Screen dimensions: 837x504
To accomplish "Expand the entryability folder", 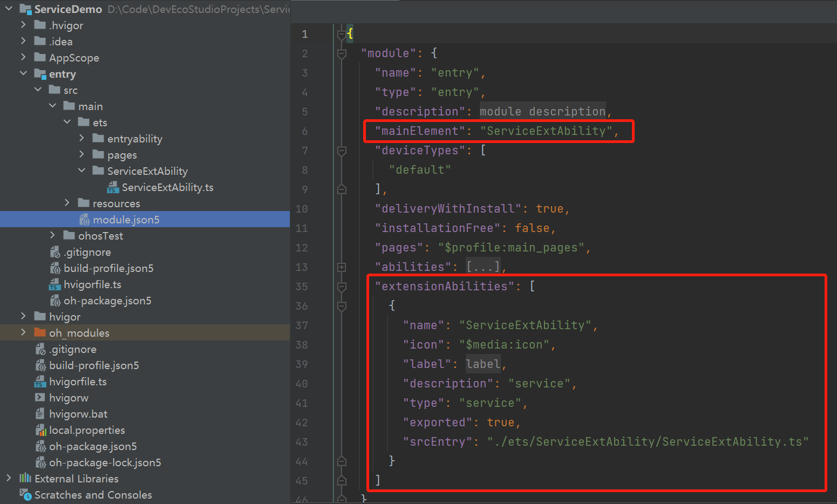I will [x=81, y=138].
